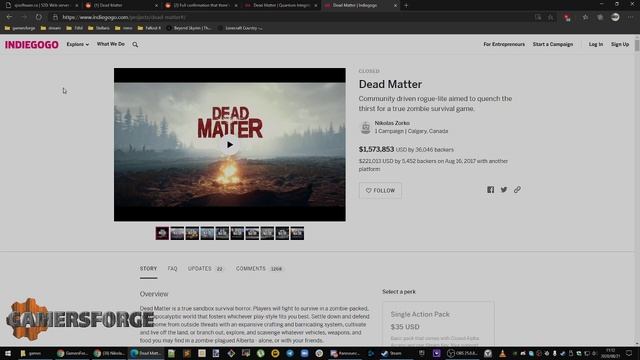Select the last gallery thumbnail
This screenshot has height=360, width=640.
pyautogui.click(x=297, y=233)
